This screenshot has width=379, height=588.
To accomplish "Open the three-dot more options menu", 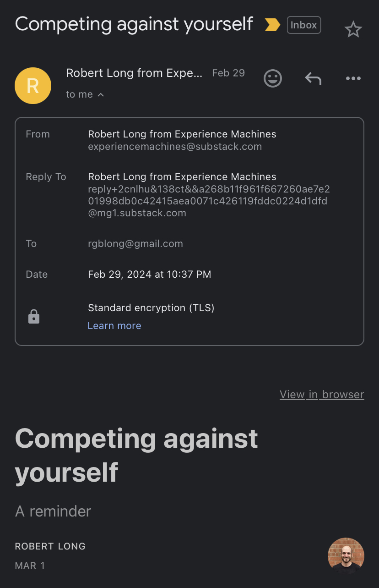I will tap(353, 79).
